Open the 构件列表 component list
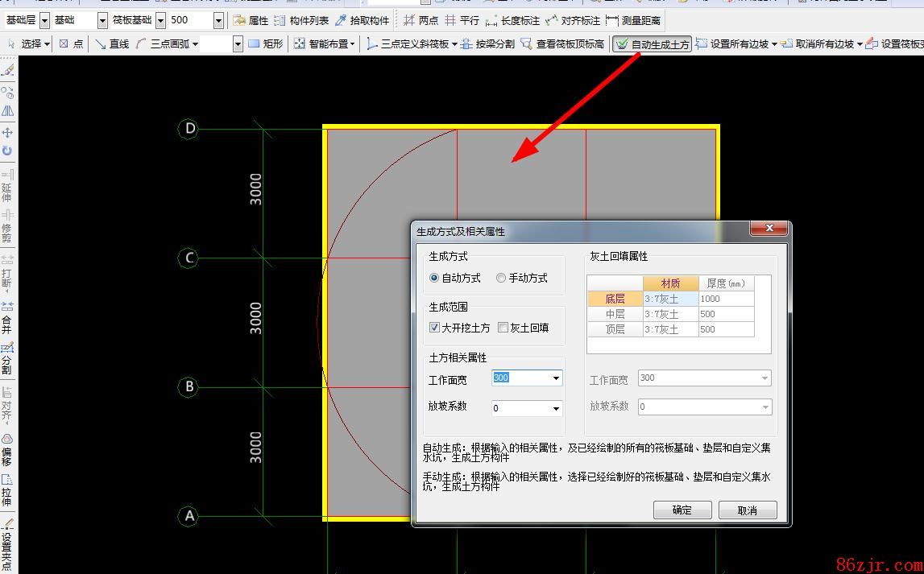The height and width of the screenshot is (574, 924). tap(301, 20)
